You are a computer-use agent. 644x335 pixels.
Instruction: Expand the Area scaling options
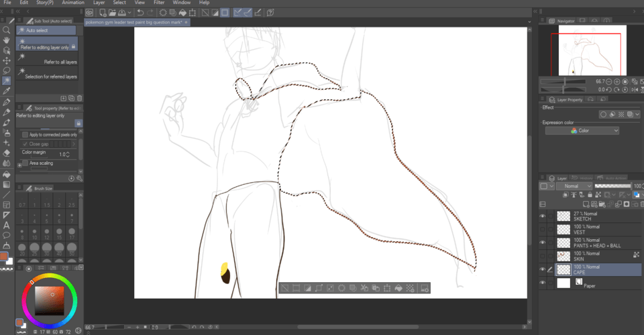tap(19, 163)
